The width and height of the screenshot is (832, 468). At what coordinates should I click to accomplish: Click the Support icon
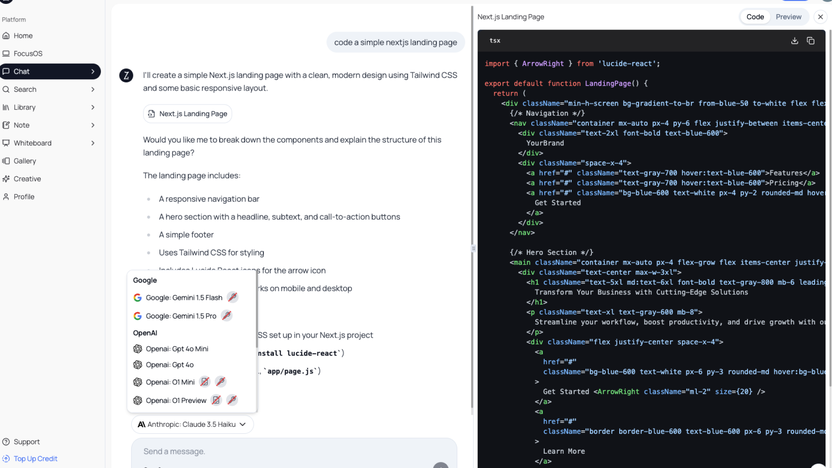tap(7, 441)
